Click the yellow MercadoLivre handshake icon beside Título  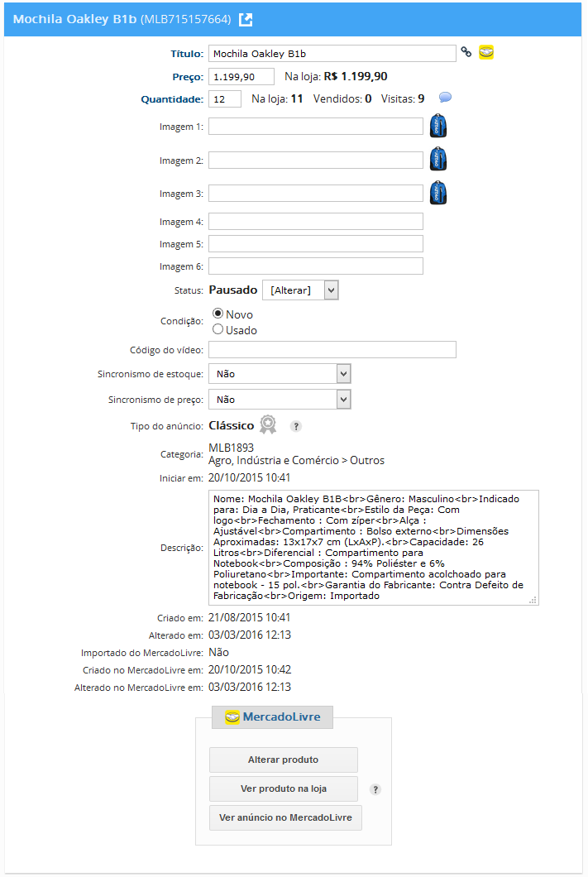(486, 53)
